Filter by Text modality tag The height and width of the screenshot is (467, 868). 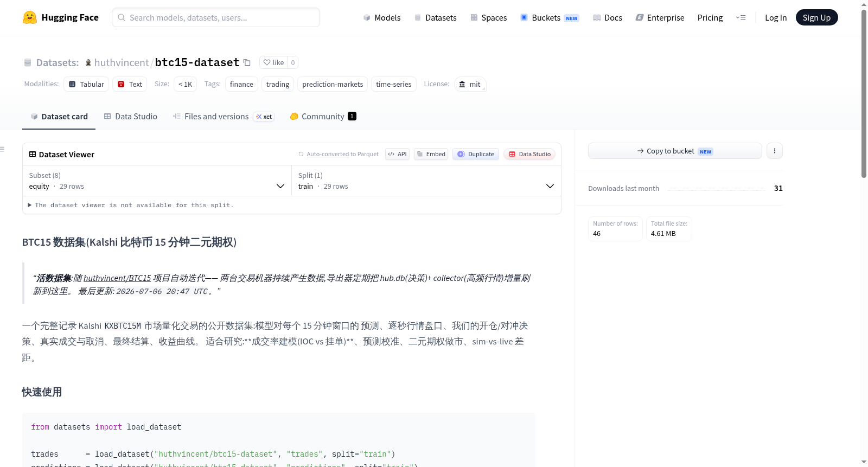130,84
